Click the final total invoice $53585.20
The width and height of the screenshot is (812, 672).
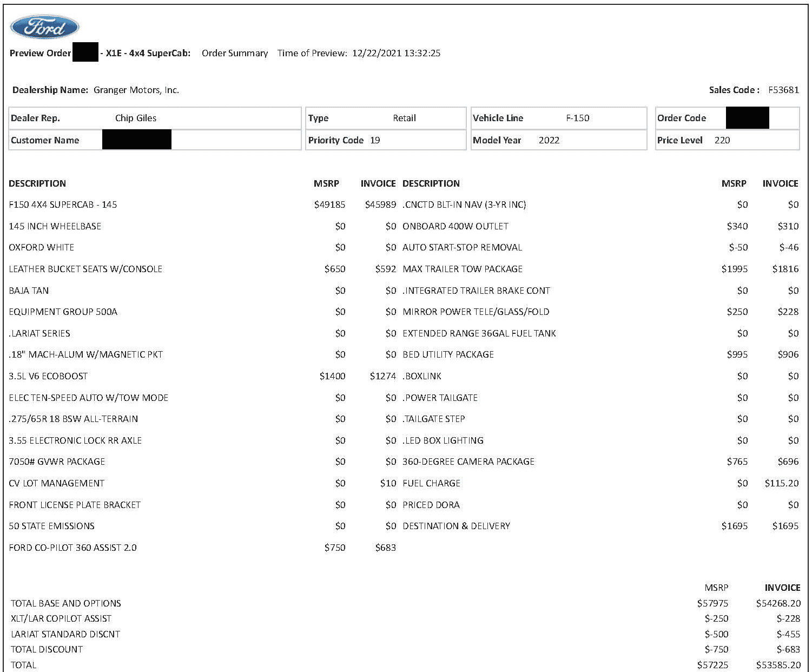pos(778,665)
